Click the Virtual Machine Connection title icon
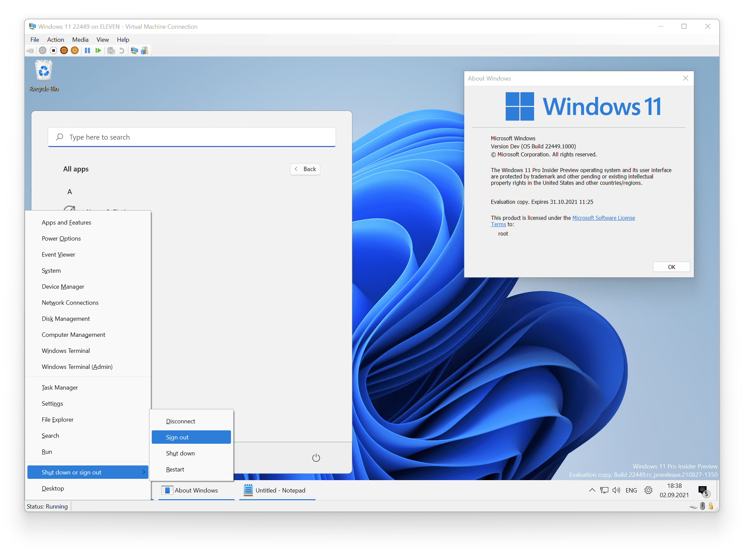Viewport: 745px width, 560px height. pos(32,26)
